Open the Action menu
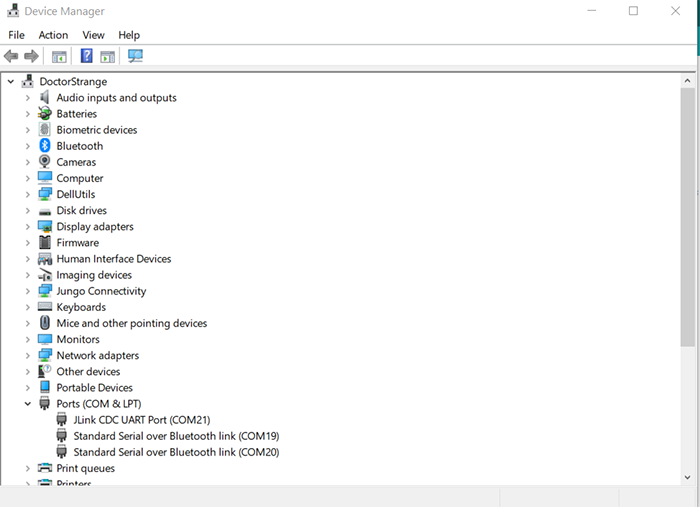Screen dimensions: 700x507 click(x=53, y=35)
